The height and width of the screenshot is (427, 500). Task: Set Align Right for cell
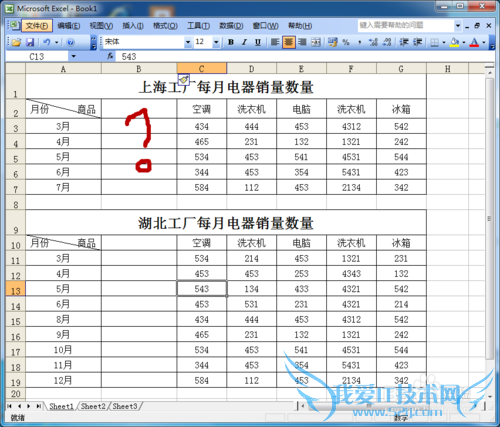pos(302,42)
